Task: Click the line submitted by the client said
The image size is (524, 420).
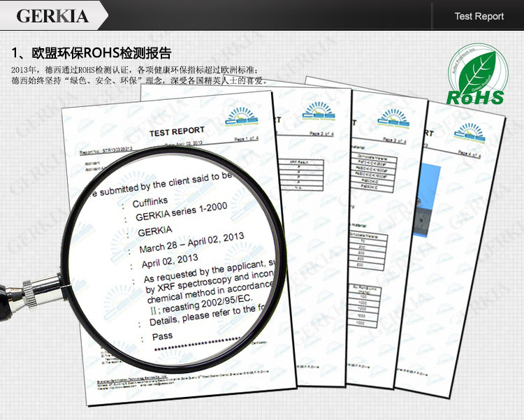Action: click(x=165, y=184)
